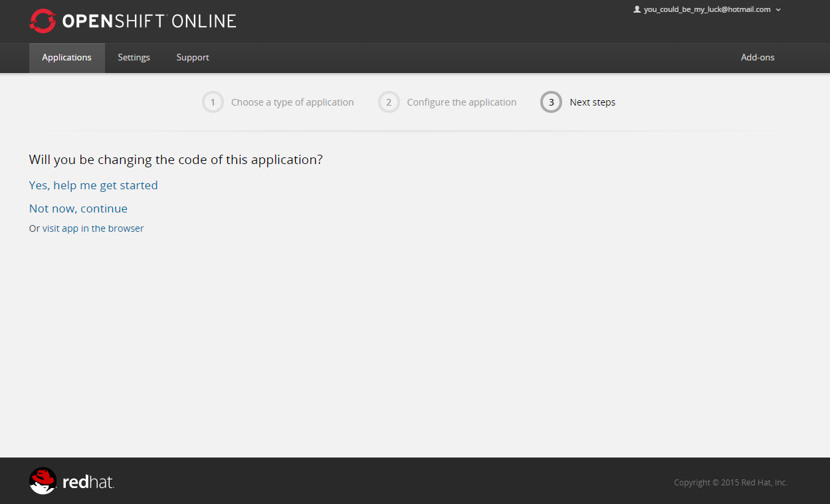Open the account email dropdown

[x=707, y=9]
